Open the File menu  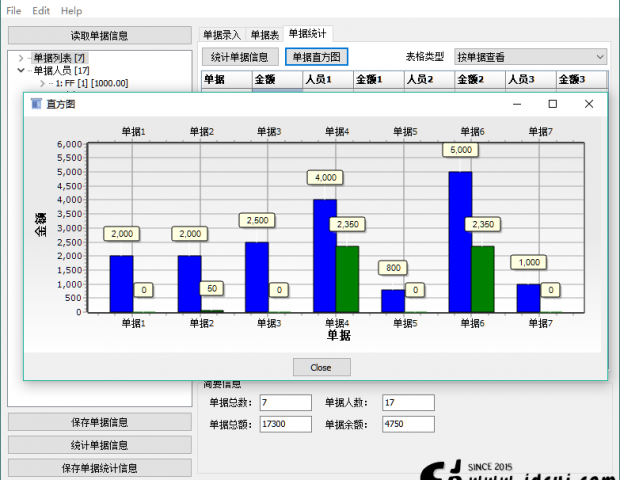point(13,10)
